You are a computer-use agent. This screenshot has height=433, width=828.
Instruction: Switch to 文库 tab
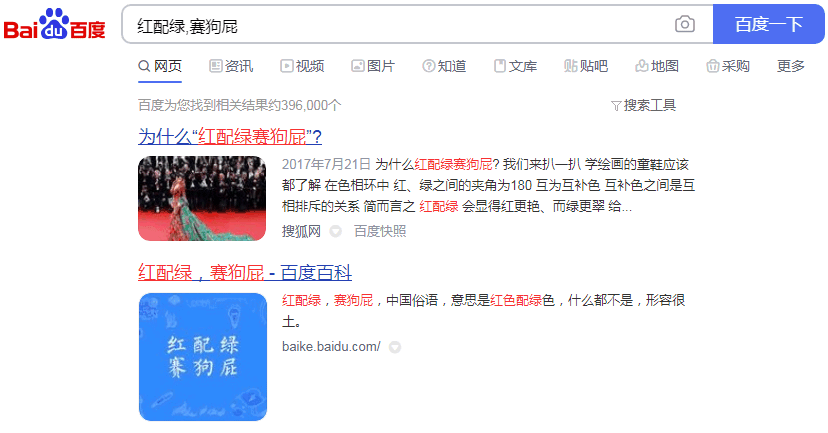[515, 66]
